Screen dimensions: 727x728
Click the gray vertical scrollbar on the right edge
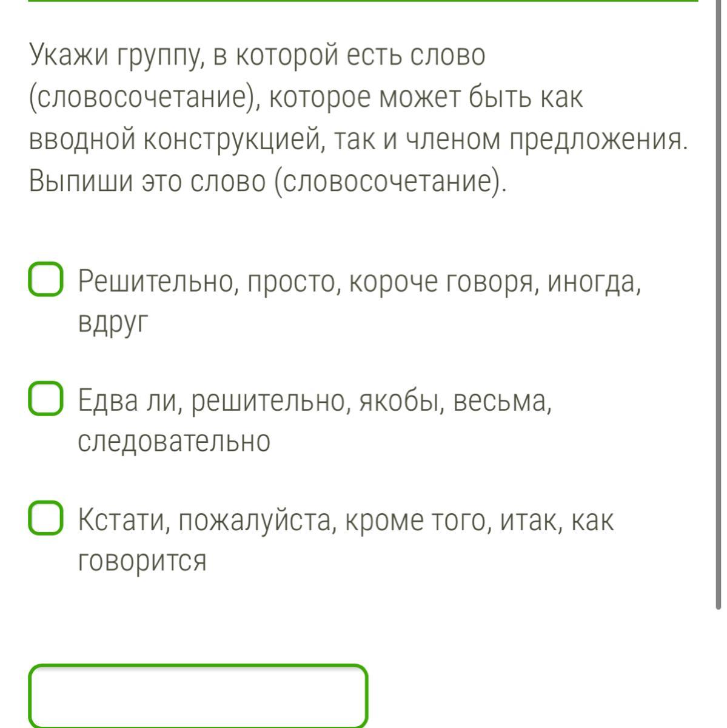(x=719, y=303)
